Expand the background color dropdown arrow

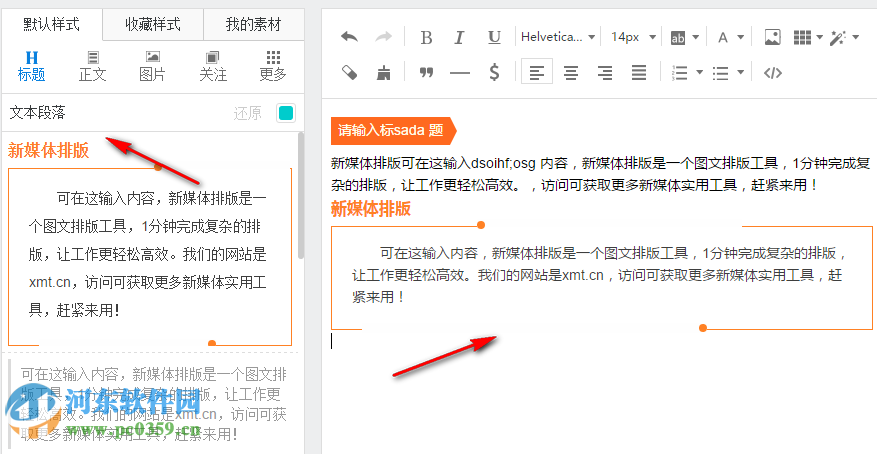(696, 37)
